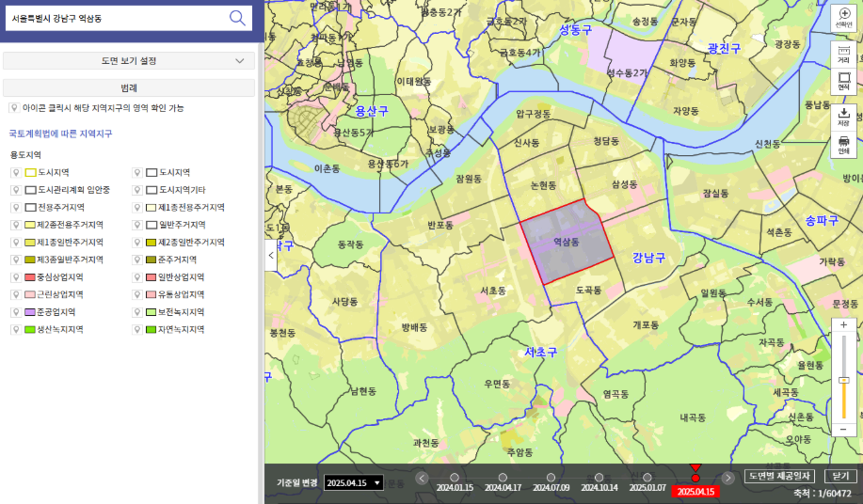Show 중심상업지역 area via its pin

(x=16, y=277)
